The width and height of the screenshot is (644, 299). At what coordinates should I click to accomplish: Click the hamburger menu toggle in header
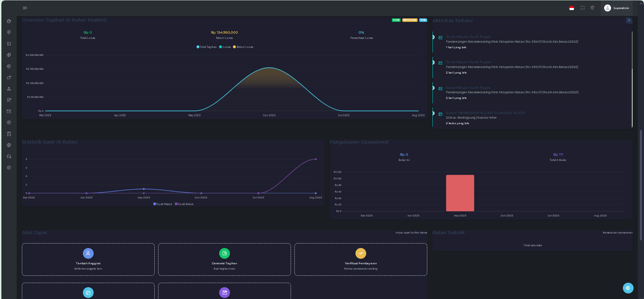(25, 8)
